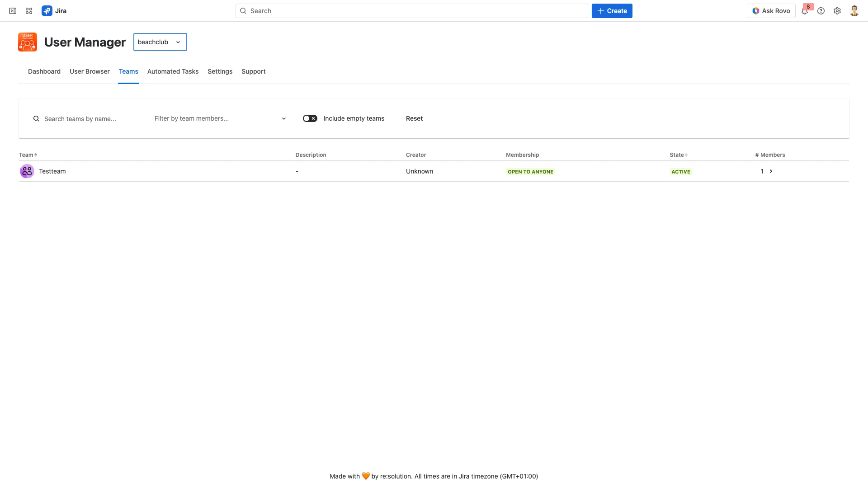Click the blue Create button
The height and width of the screenshot is (488, 868).
(x=612, y=10)
